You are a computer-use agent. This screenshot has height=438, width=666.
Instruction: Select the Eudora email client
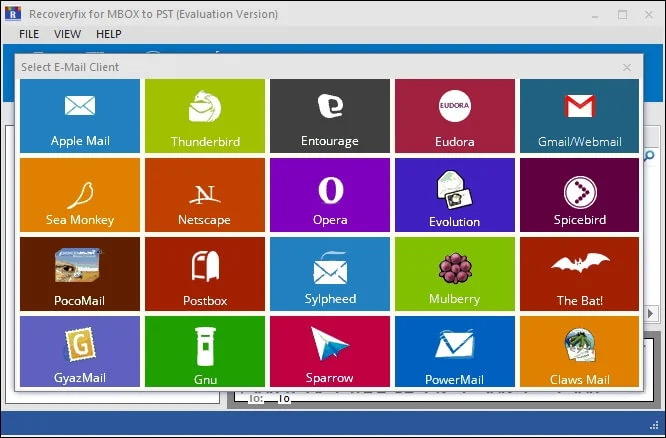coord(454,116)
